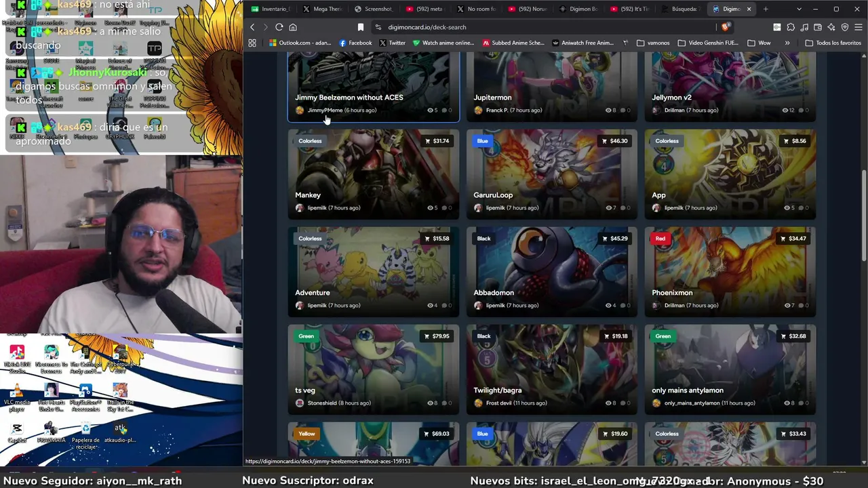Open the browser extensions puzzle icon
Screen dimensions: 868x488
(x=791, y=27)
